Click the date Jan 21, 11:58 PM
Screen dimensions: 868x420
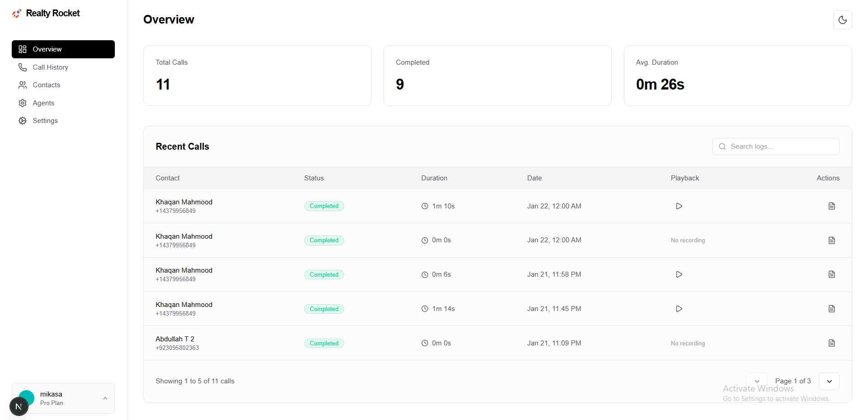(x=554, y=274)
